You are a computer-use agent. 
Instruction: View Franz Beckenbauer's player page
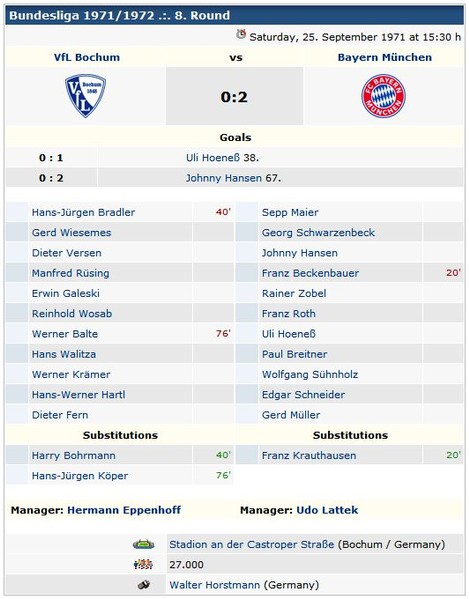(310, 273)
